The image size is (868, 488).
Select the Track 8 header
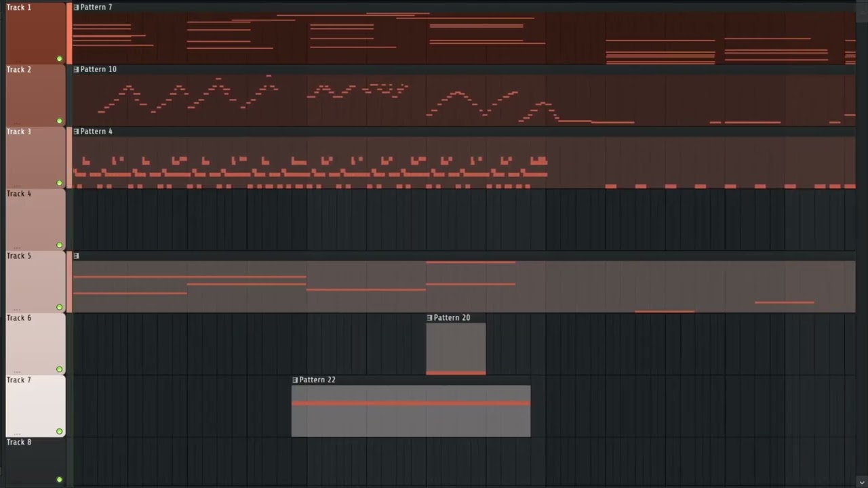[x=35, y=462]
